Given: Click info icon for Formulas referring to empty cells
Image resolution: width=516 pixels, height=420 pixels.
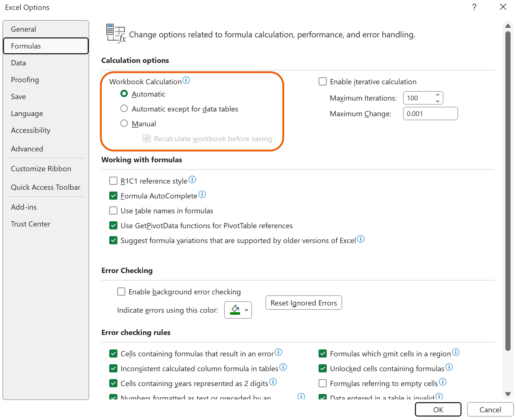Looking at the screenshot, I should (443, 382).
